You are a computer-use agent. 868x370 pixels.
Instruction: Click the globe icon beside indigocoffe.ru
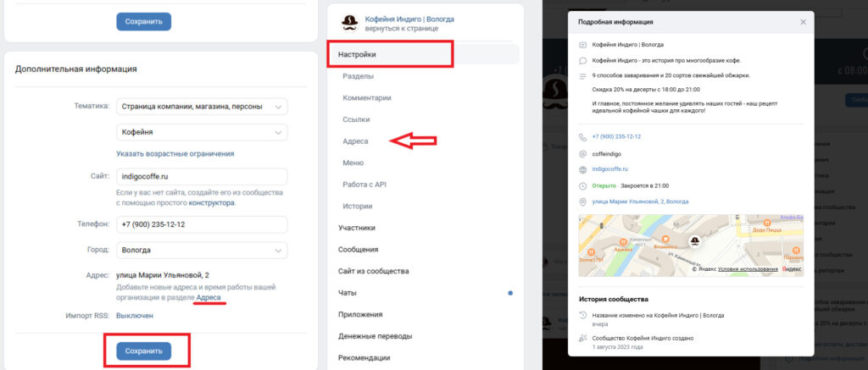click(x=582, y=170)
